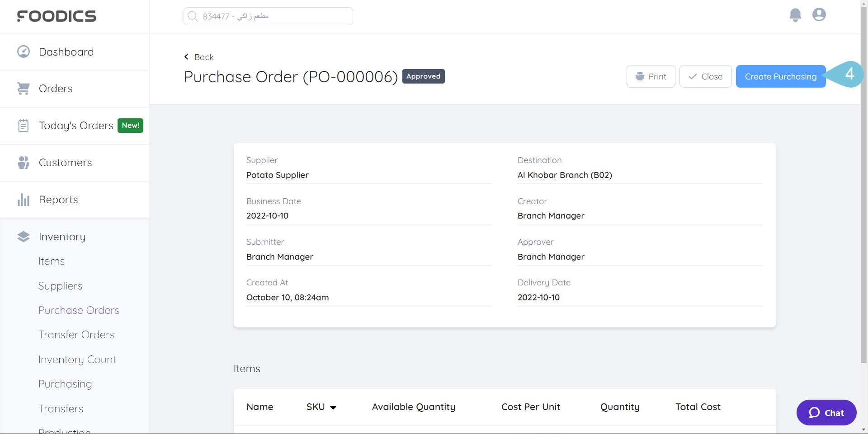Click the Customers people icon
This screenshot has height=434, width=868.
[23, 162]
